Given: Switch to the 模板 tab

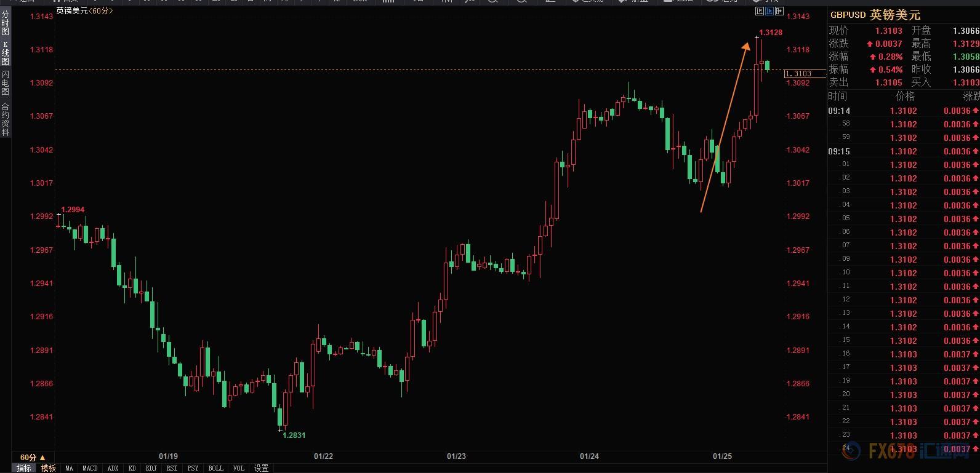Looking at the screenshot, I should [49, 468].
